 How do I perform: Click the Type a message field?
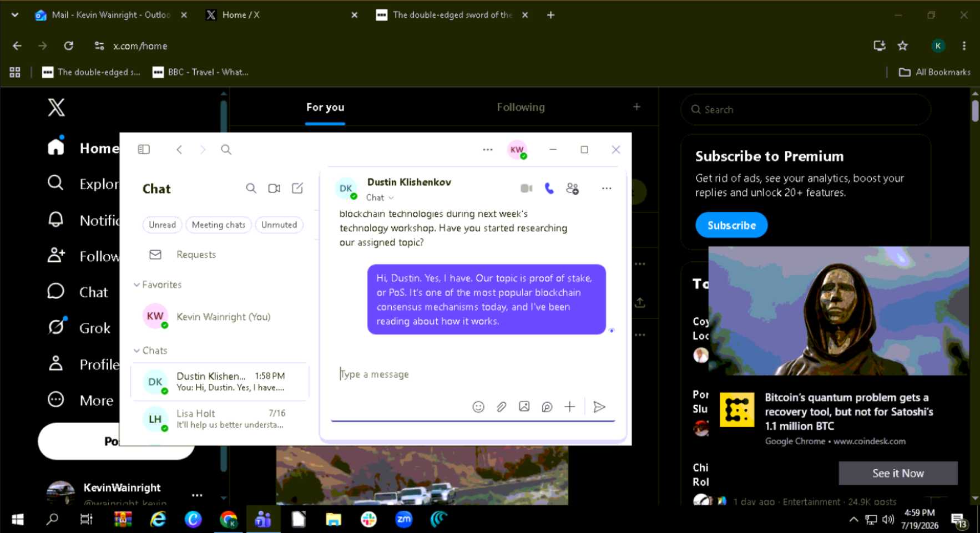472,374
